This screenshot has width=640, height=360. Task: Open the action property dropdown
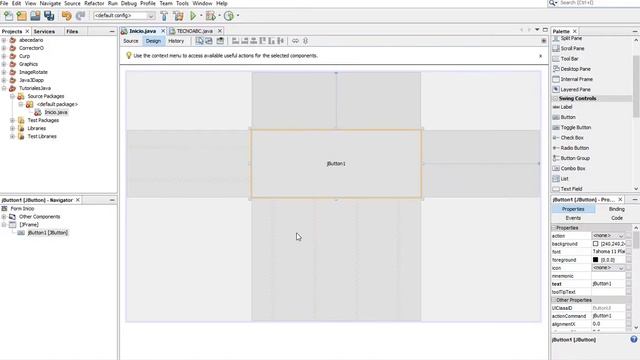621,236
